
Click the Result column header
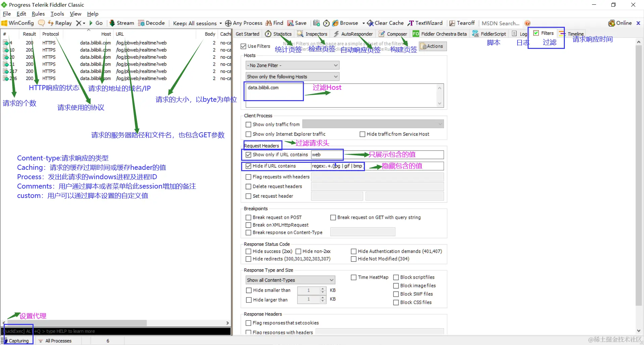(x=29, y=34)
